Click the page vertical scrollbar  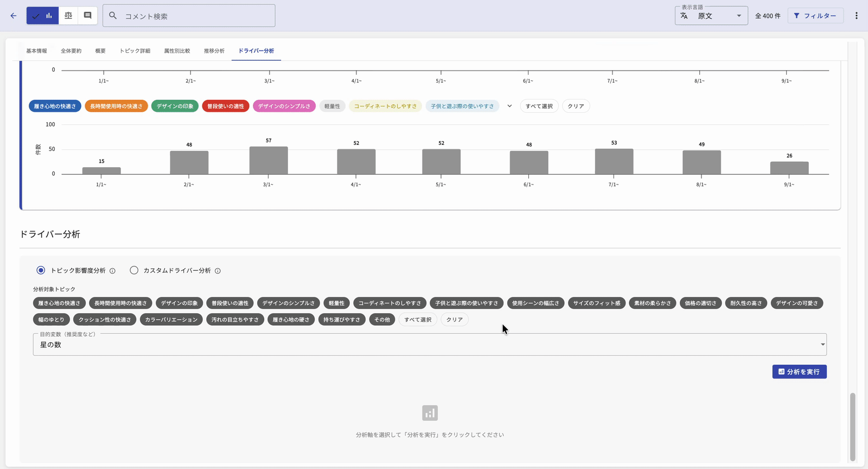(x=852, y=427)
